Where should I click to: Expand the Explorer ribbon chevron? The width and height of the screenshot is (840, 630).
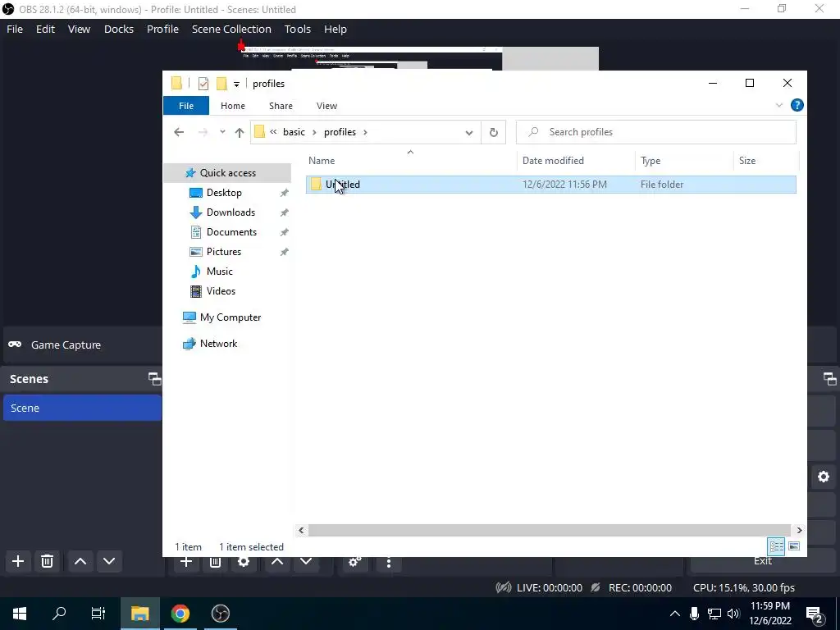click(779, 105)
